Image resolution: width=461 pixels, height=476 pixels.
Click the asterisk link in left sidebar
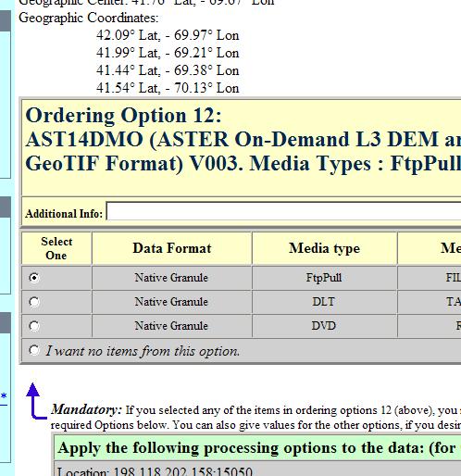click(4, 396)
